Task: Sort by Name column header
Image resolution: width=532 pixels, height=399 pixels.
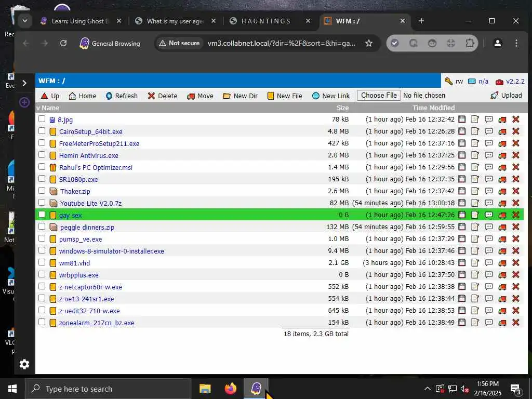Action: point(50,108)
